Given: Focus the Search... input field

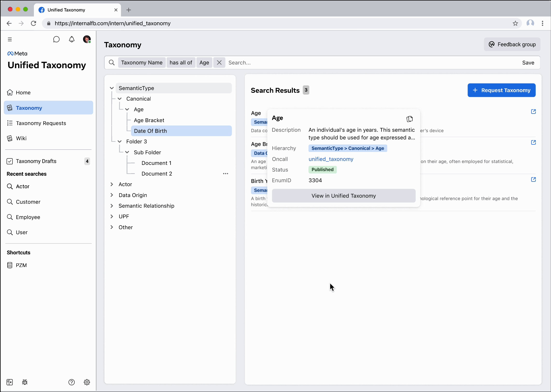Looking at the screenshot, I should point(372,62).
